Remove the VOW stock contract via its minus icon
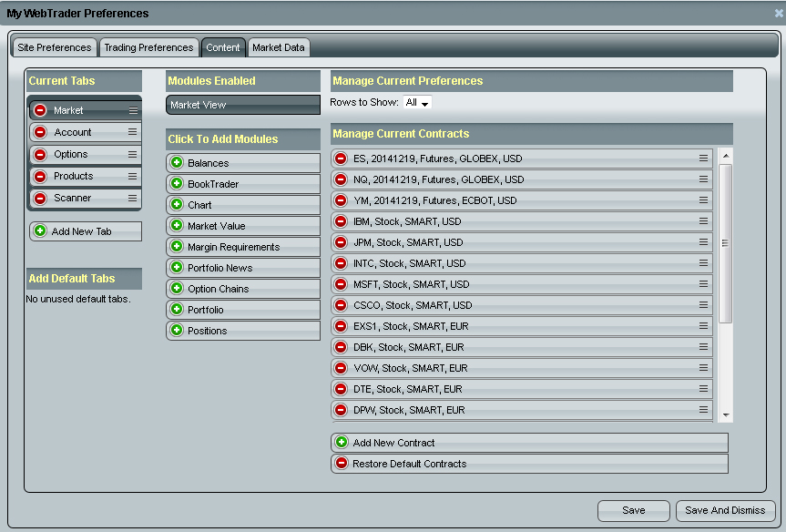The height and width of the screenshot is (532, 786). click(342, 368)
